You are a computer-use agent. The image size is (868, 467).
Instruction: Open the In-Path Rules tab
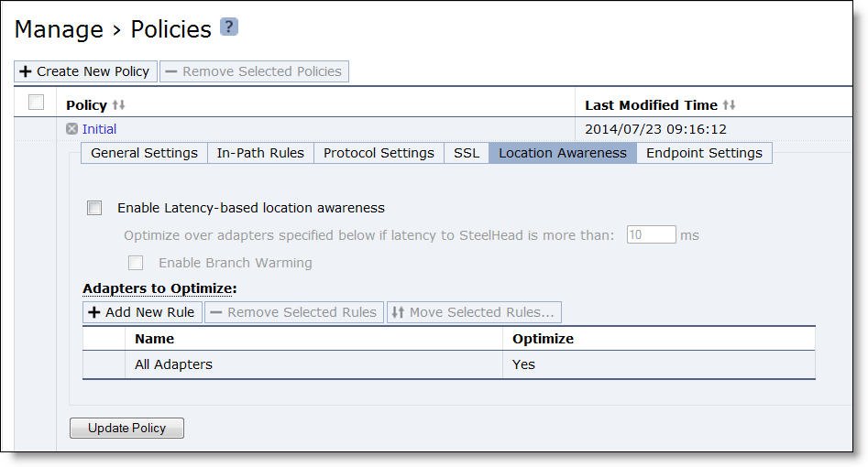coord(260,153)
